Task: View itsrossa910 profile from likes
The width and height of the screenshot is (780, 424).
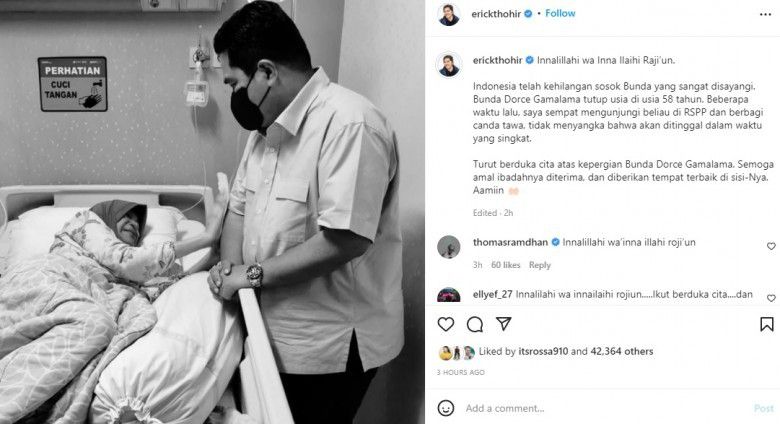Action: pos(543,351)
